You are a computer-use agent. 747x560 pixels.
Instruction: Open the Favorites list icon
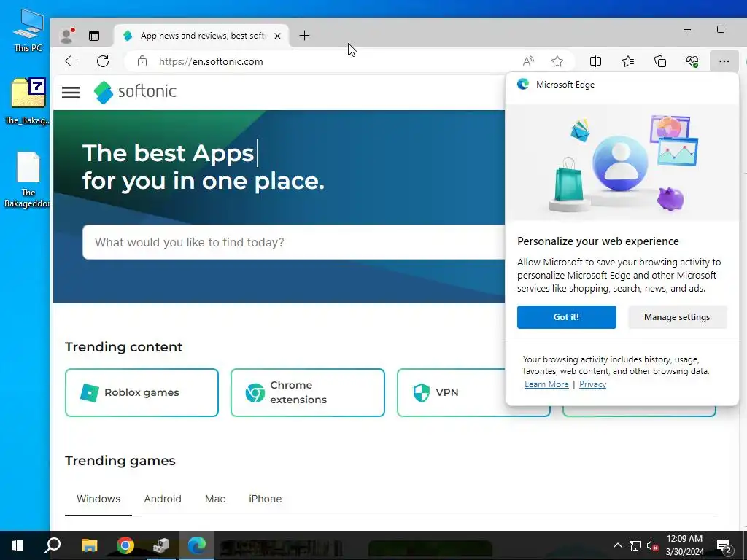(628, 61)
